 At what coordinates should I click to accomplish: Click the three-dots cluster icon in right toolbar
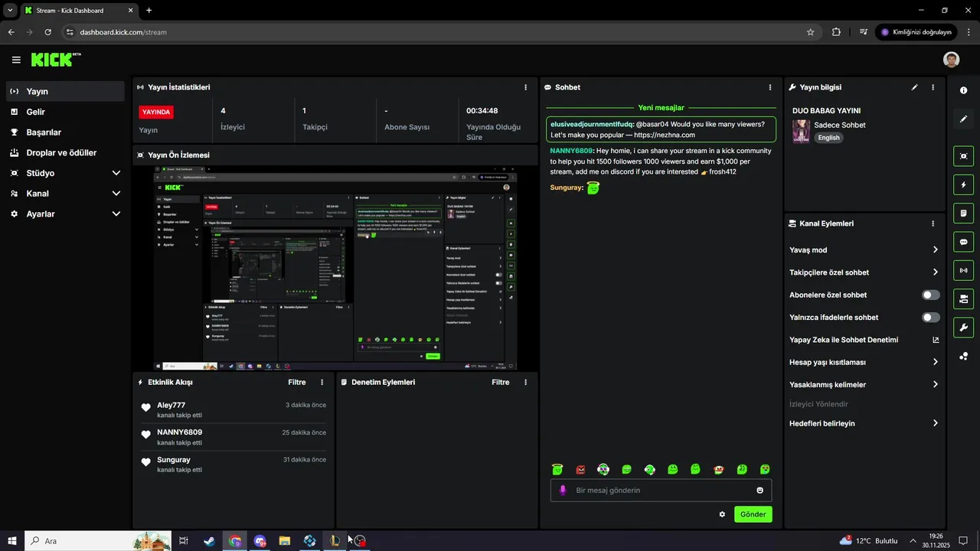[x=963, y=357]
